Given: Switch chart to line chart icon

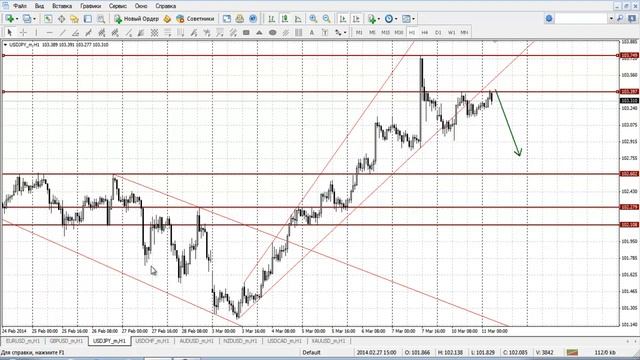Looking at the screenshot, I should coord(298,19).
